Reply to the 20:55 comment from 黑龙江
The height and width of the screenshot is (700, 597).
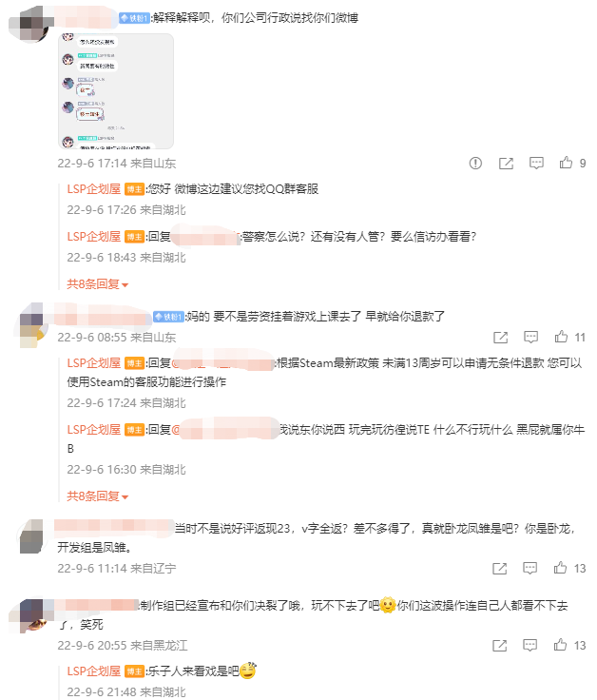pos(530,646)
